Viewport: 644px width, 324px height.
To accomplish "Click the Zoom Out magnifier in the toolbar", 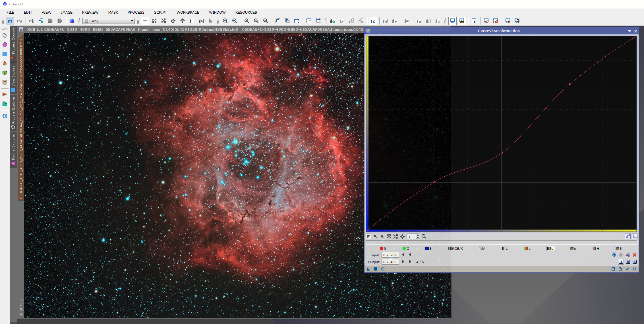I will point(235,21).
